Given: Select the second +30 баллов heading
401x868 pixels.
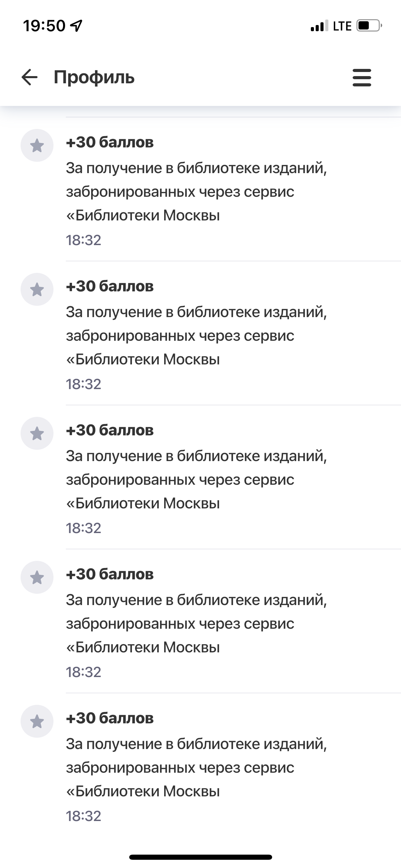Looking at the screenshot, I should 110,286.
